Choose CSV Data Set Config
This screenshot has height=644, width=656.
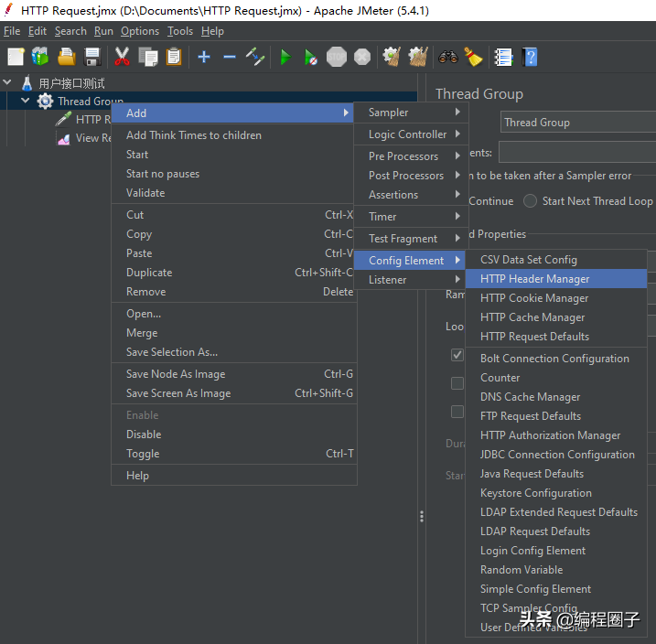[556, 260]
